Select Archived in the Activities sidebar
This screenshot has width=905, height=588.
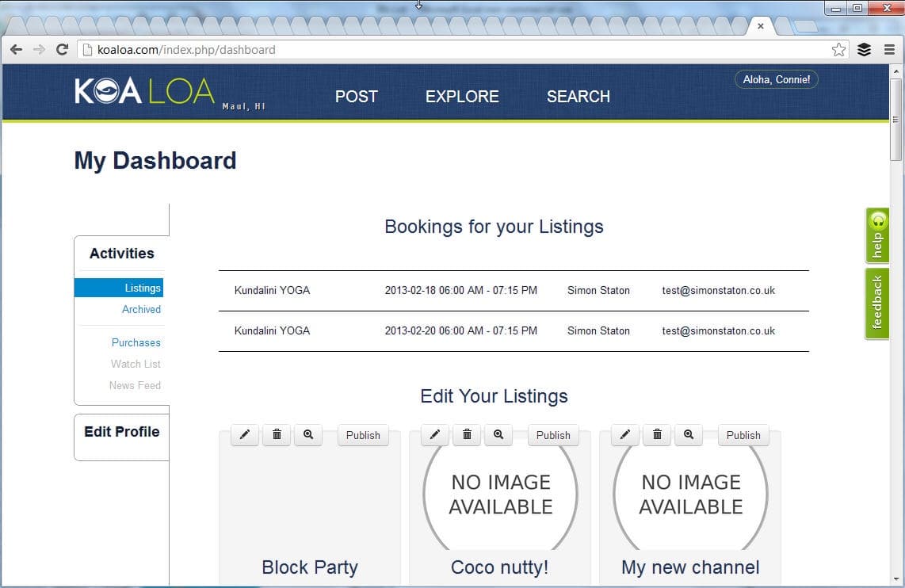141,310
